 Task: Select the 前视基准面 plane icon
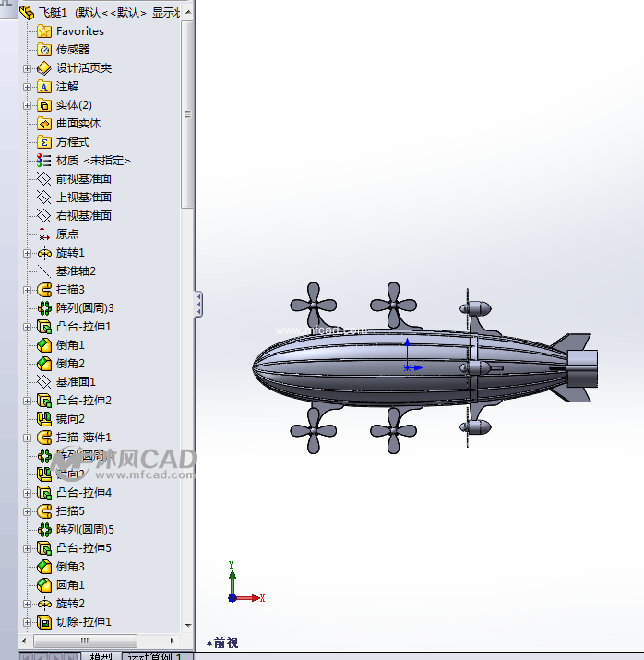[x=44, y=179]
